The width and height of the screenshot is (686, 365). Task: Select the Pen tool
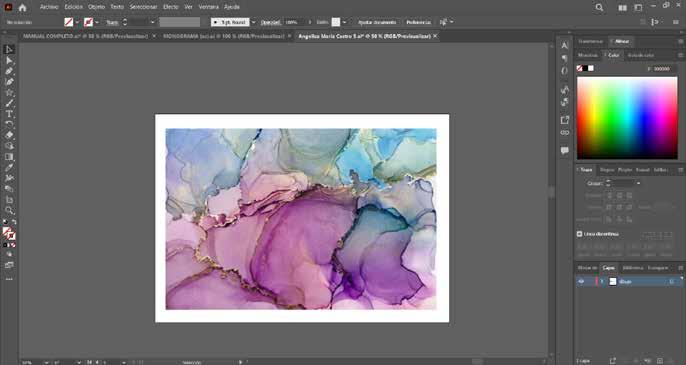coord(9,71)
